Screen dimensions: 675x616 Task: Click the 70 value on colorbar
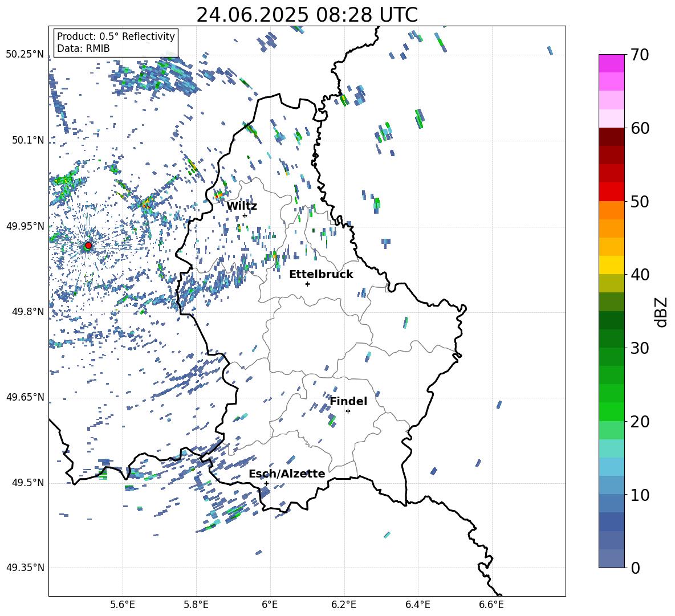tap(640, 55)
